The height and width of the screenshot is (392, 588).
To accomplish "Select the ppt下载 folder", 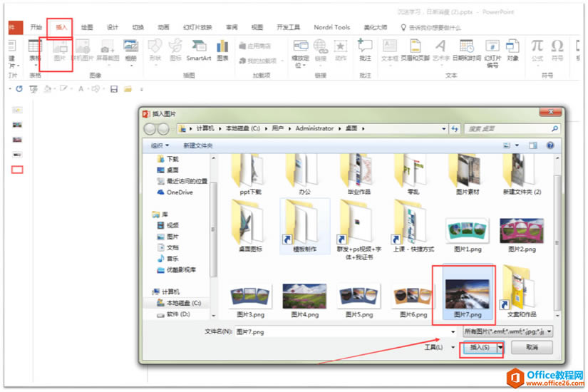I will [x=250, y=175].
